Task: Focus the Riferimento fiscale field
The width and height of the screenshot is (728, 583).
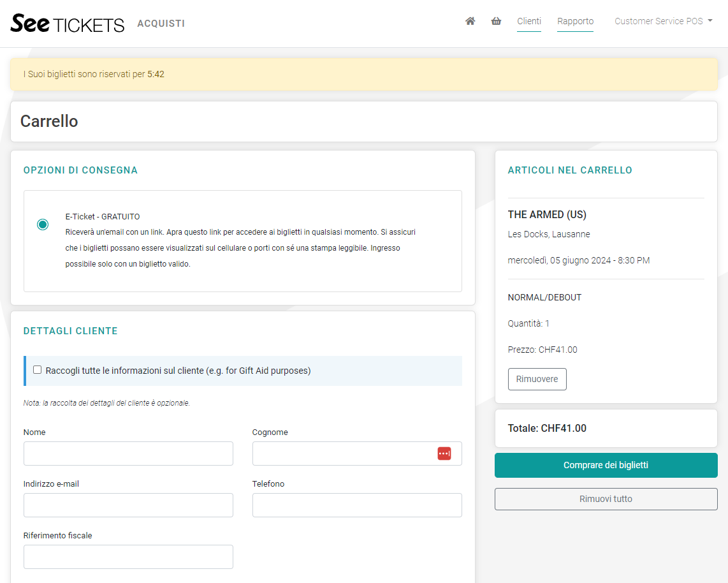Action: click(x=128, y=557)
